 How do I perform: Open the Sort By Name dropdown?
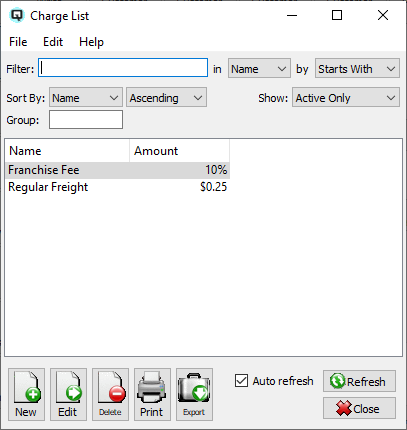pyautogui.click(x=86, y=97)
